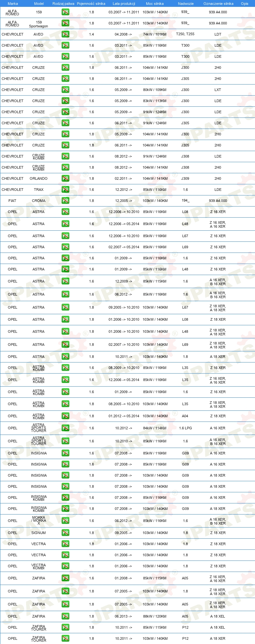The width and height of the screenshot is (255, 644).
Task: Click the petrol icon in the Astra Kombi A04 row
Action: [x=65, y=416]
